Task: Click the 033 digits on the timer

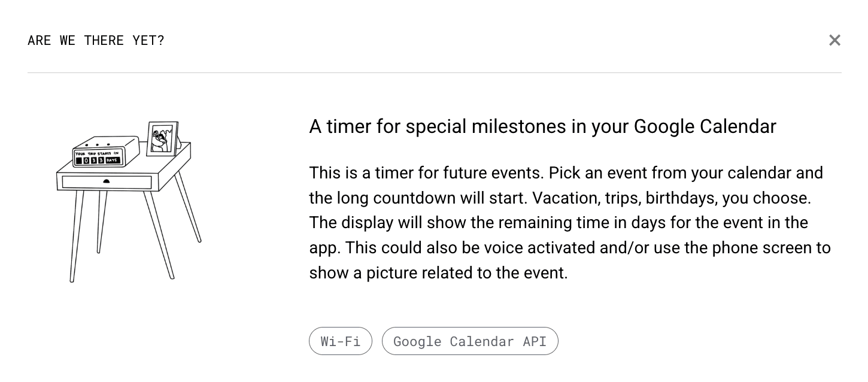Action: 93,160
